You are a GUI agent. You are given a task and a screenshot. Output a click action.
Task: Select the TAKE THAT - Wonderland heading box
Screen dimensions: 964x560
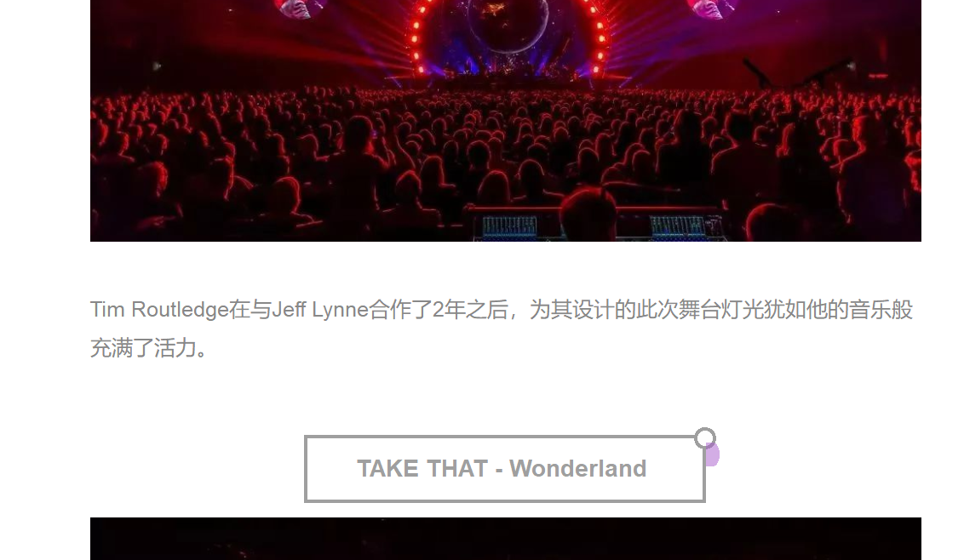pyautogui.click(x=505, y=469)
